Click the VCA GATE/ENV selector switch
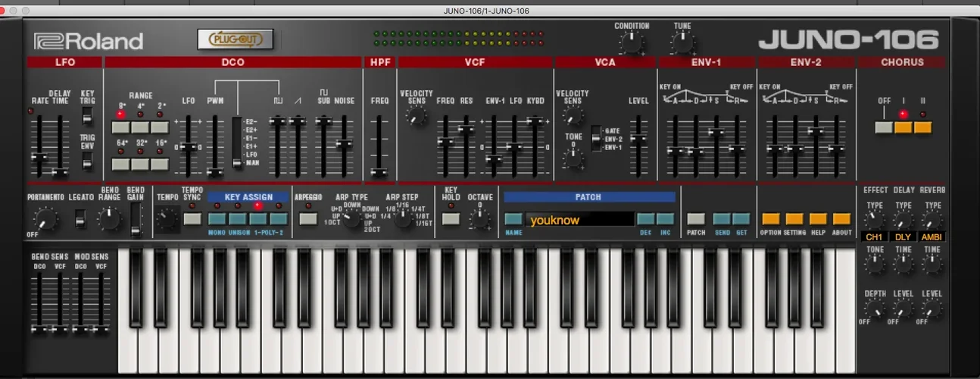 pyautogui.click(x=596, y=138)
